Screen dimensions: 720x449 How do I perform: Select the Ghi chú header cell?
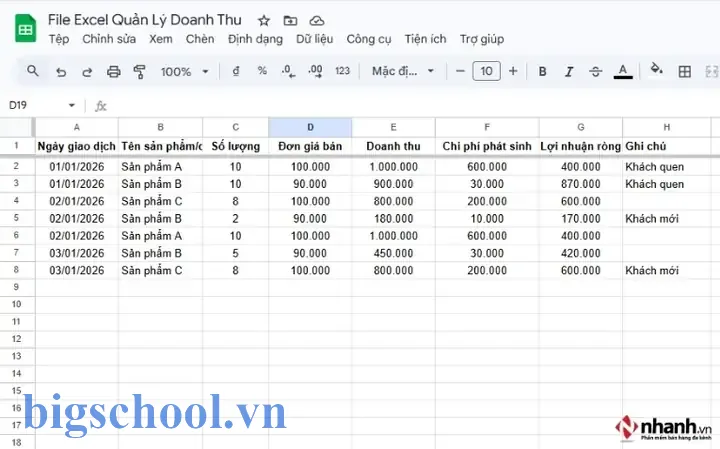pyautogui.click(x=667, y=146)
